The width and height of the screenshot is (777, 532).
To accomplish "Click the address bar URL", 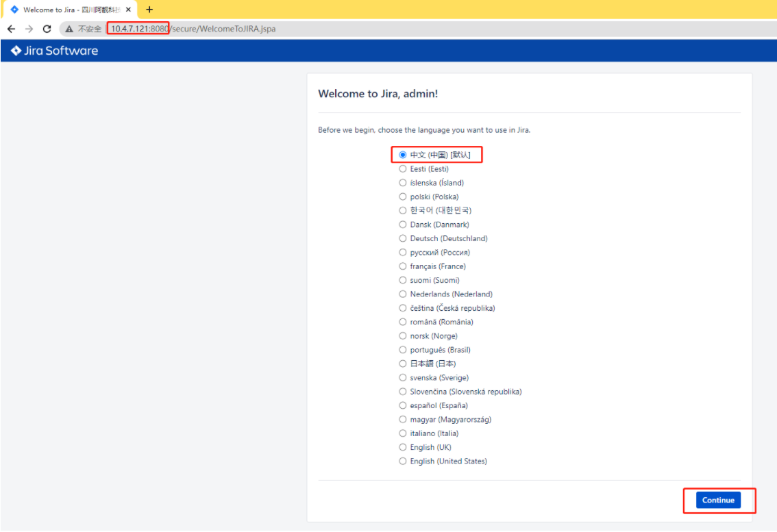I will (x=193, y=29).
